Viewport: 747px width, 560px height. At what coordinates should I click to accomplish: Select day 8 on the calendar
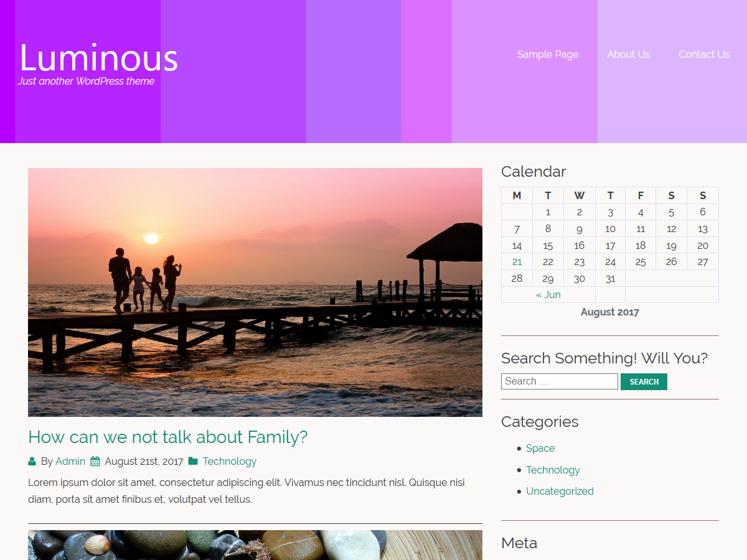[548, 228]
